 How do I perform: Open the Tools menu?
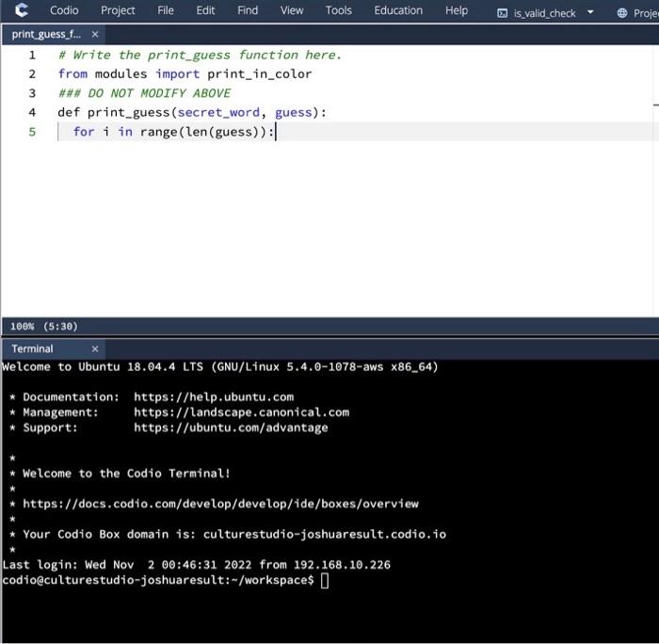[338, 10]
